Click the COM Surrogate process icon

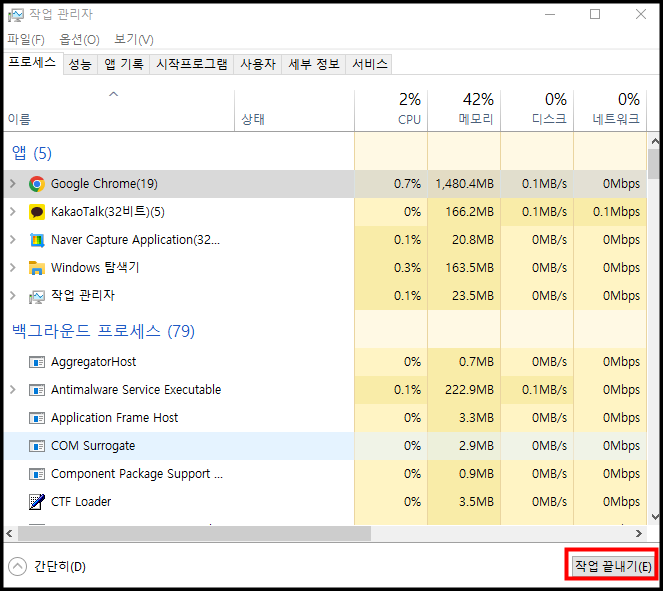(x=37, y=446)
